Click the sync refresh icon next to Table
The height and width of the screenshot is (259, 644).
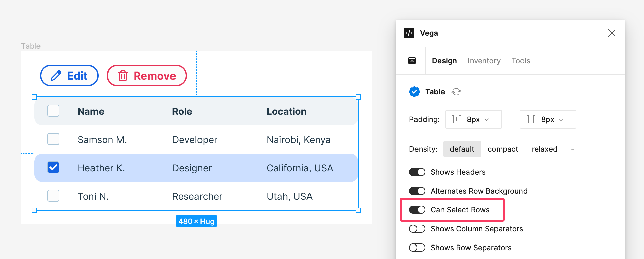(456, 92)
